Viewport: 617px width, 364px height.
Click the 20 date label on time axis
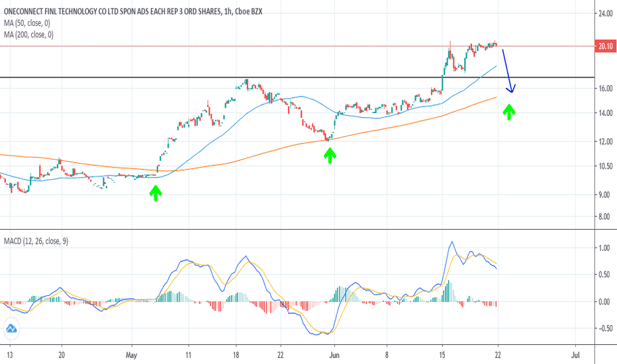pyautogui.click(x=62, y=355)
